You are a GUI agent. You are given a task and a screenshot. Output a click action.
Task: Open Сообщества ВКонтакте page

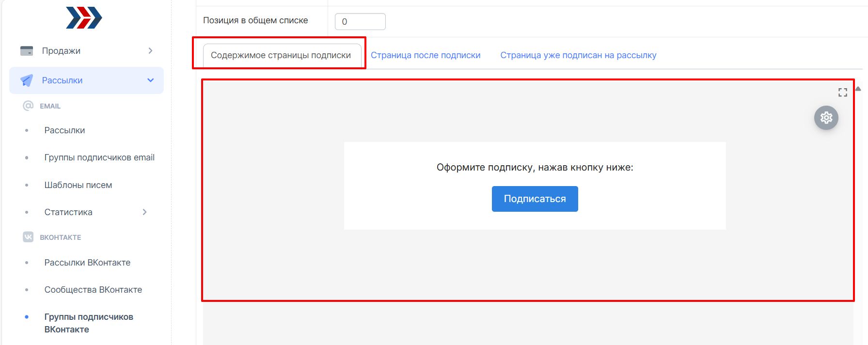pyautogui.click(x=93, y=290)
